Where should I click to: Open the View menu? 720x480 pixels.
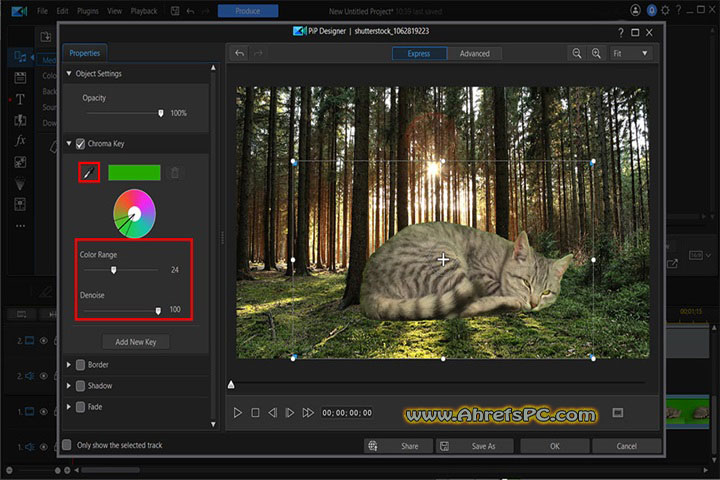pyautogui.click(x=114, y=11)
